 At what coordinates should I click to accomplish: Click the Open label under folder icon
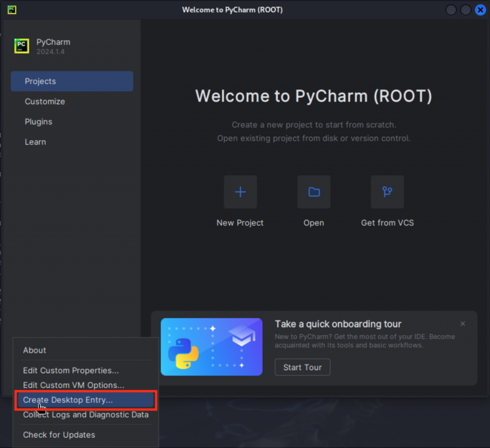314,223
